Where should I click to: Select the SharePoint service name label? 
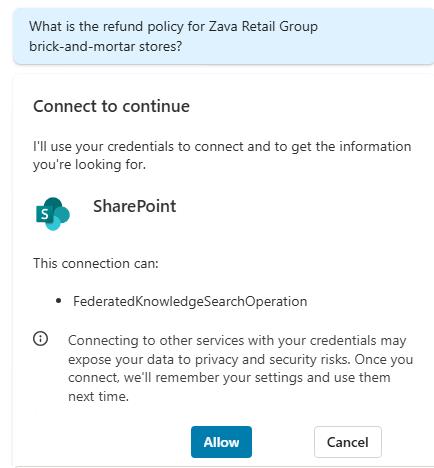tap(134, 206)
